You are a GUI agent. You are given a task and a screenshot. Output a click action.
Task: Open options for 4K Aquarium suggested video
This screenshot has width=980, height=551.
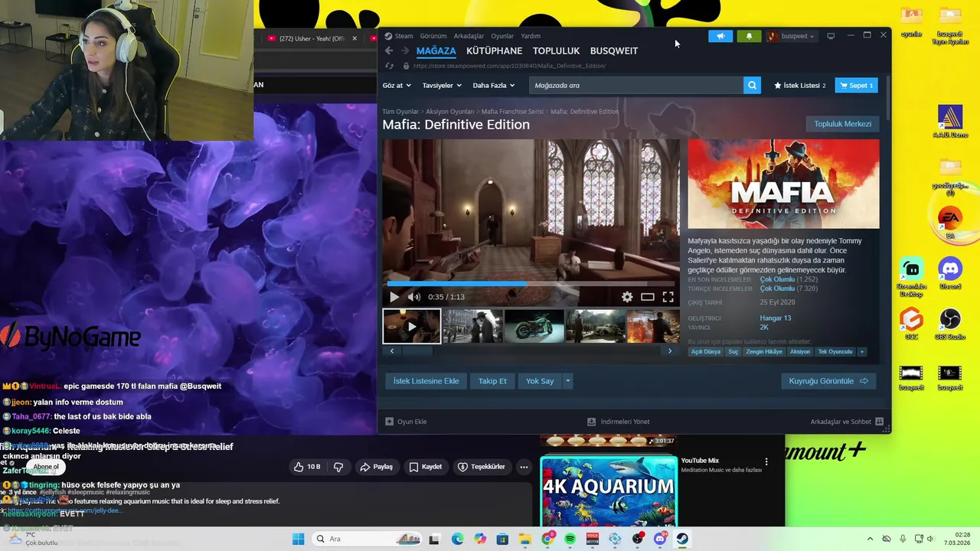point(766,461)
